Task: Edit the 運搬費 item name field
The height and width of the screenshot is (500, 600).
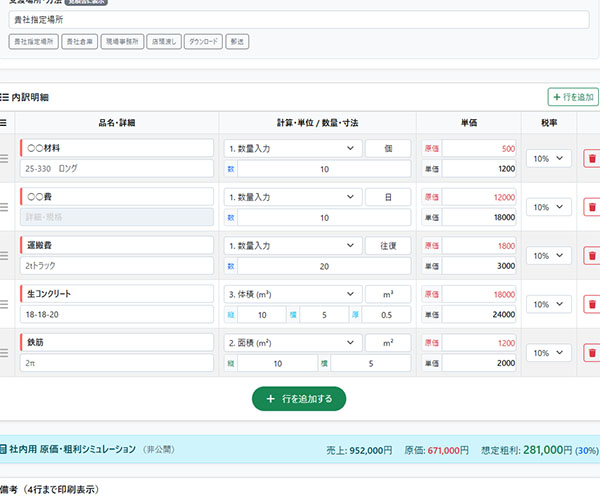Action: pos(117,245)
